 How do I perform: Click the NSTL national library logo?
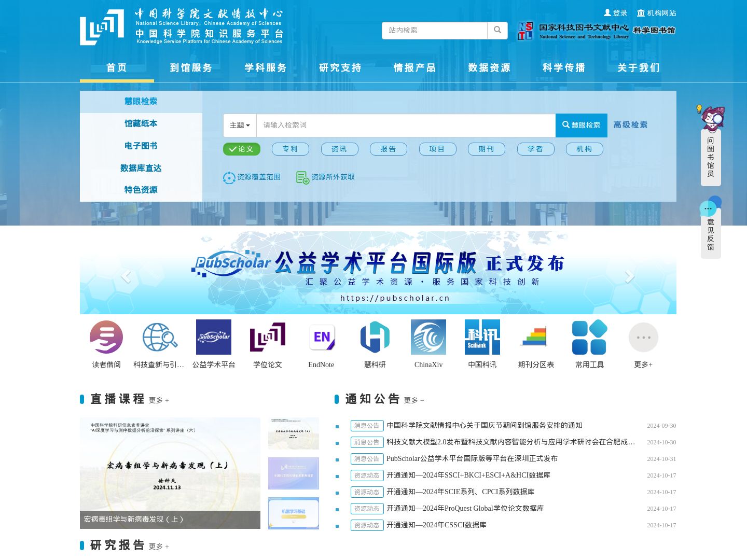point(573,31)
